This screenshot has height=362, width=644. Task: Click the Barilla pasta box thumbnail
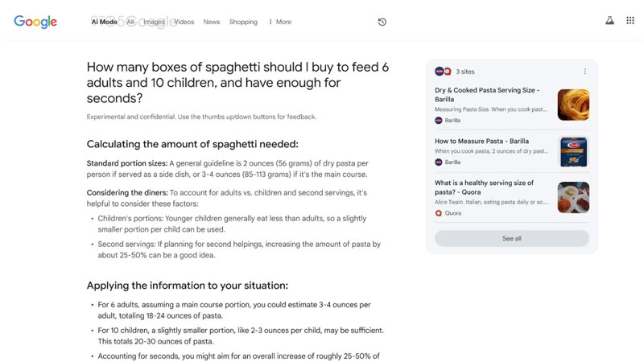[573, 151]
